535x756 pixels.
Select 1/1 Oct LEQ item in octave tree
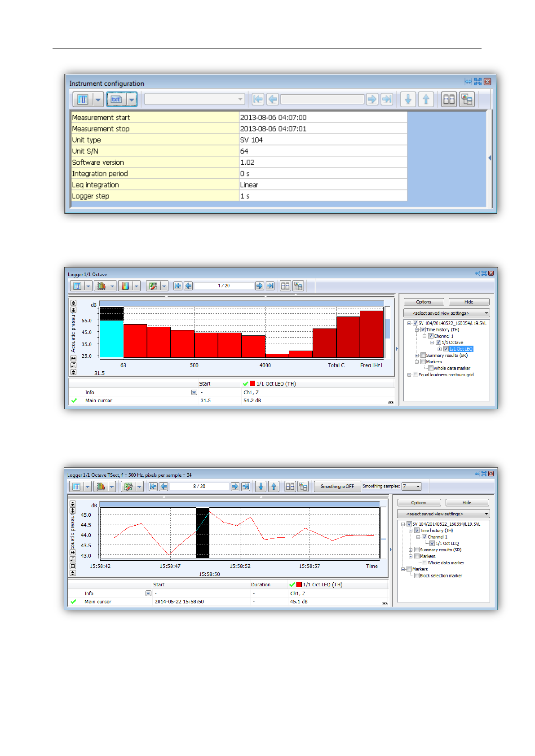(461, 349)
